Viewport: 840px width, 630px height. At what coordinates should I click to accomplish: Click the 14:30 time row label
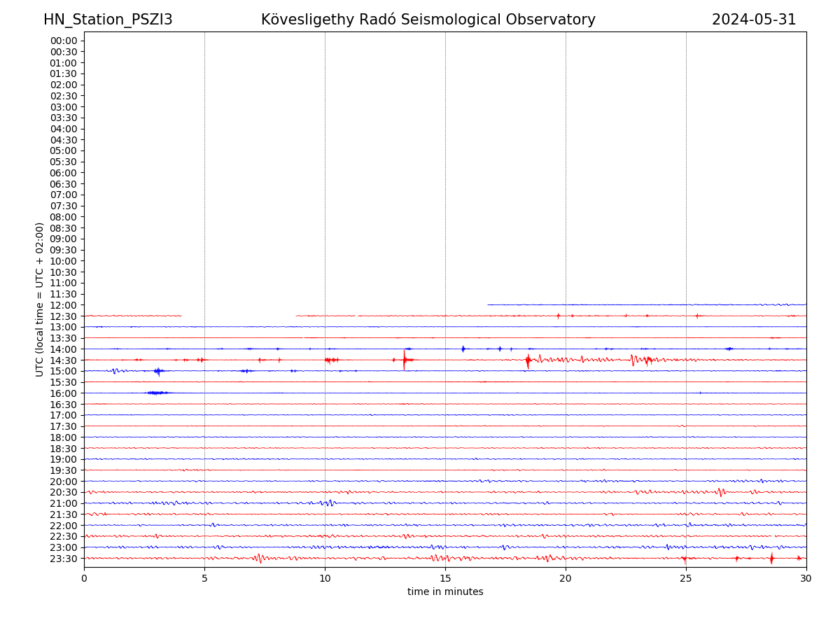(63, 360)
